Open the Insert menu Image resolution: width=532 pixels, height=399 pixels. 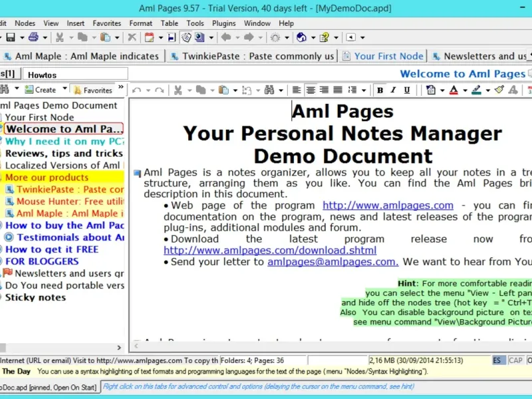tap(75, 23)
